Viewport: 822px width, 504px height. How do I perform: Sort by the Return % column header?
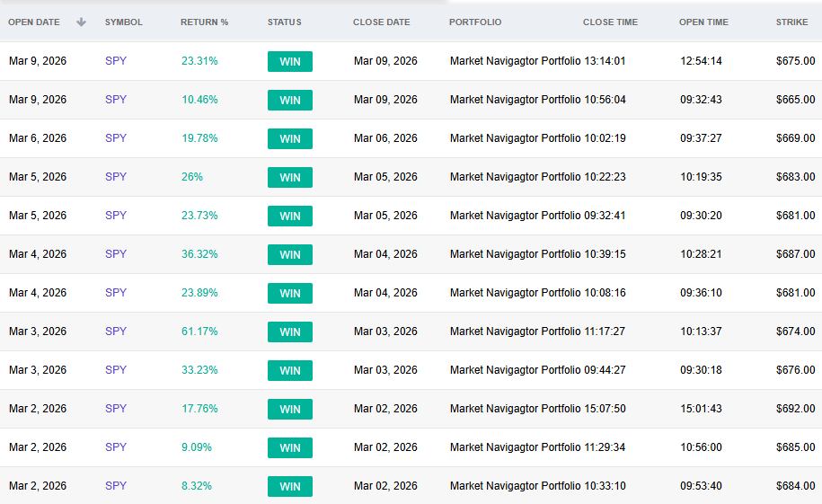pos(204,22)
